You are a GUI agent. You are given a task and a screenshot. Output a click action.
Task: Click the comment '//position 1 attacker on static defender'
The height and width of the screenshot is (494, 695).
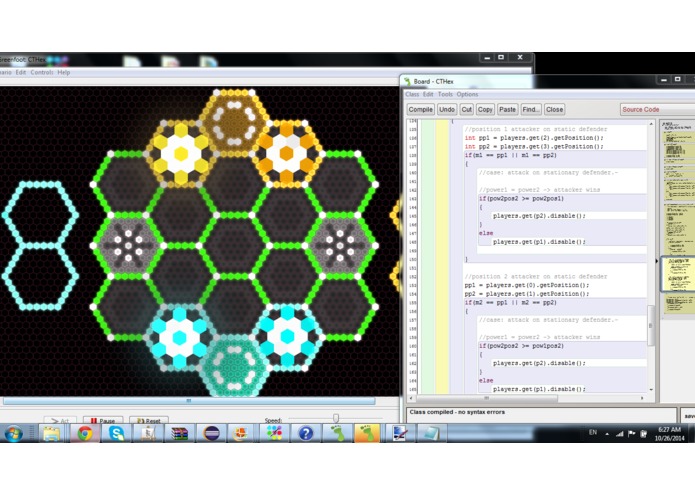pos(535,129)
